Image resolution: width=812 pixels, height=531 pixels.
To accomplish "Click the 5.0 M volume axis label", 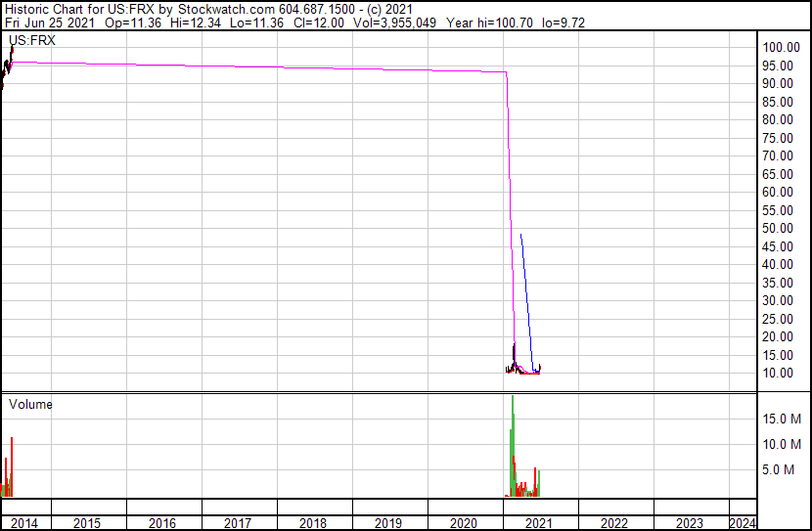I will 779,469.
